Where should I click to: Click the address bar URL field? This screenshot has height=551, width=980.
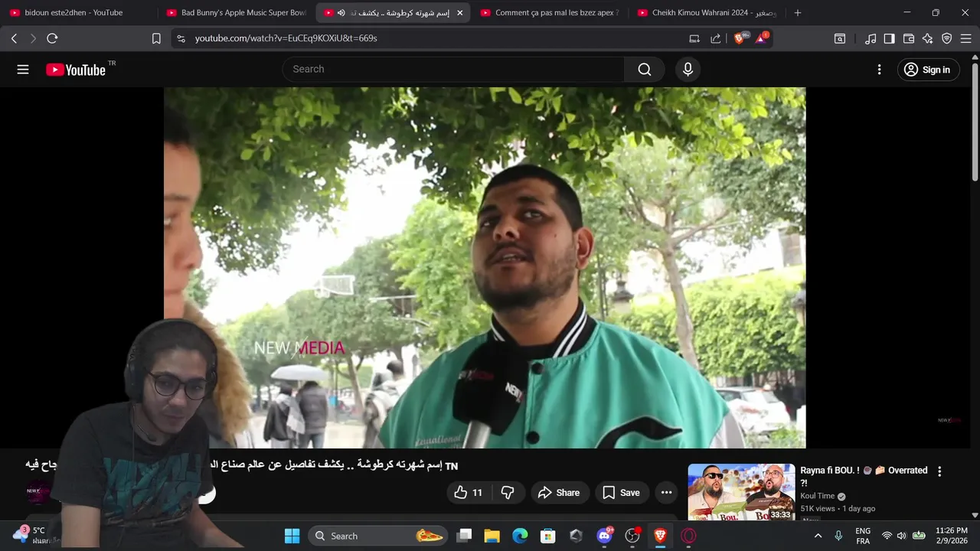(436, 38)
